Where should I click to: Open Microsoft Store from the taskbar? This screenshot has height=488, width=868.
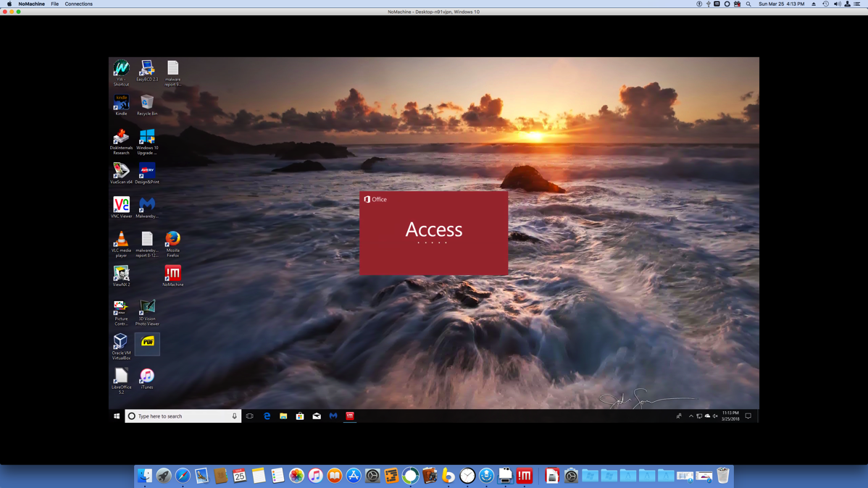click(x=300, y=416)
